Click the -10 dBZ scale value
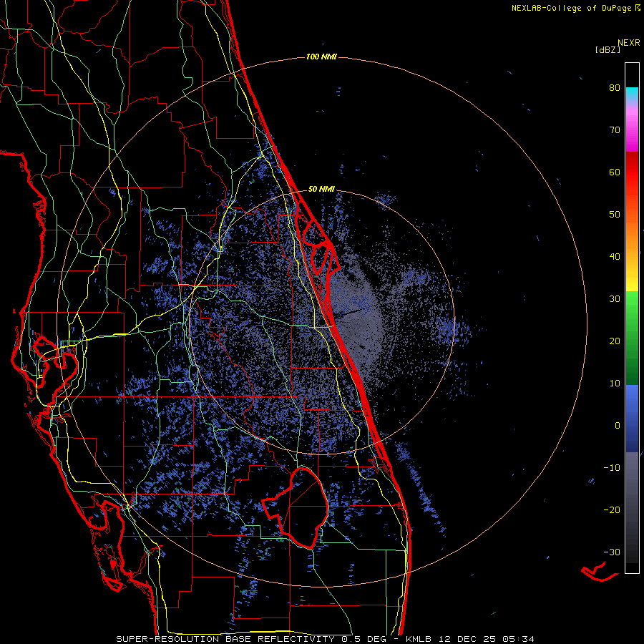This screenshot has width=644, height=644. point(612,468)
